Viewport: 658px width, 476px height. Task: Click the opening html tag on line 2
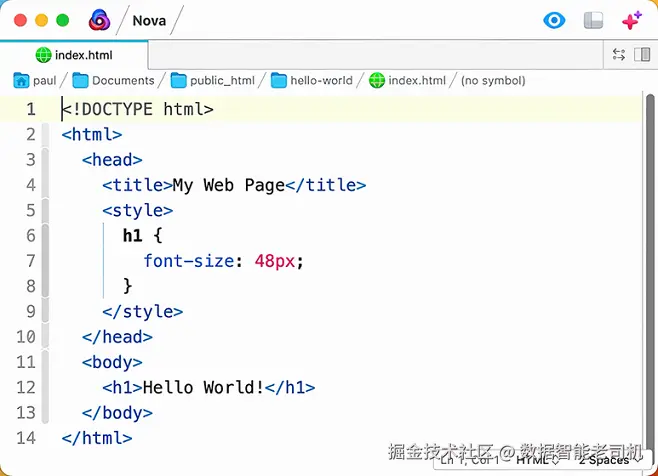(x=92, y=134)
